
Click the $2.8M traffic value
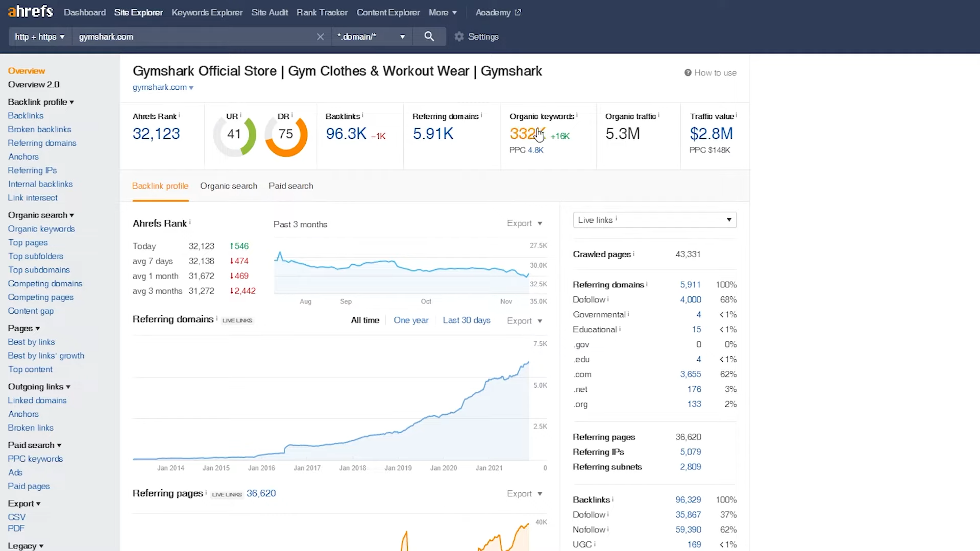point(712,134)
